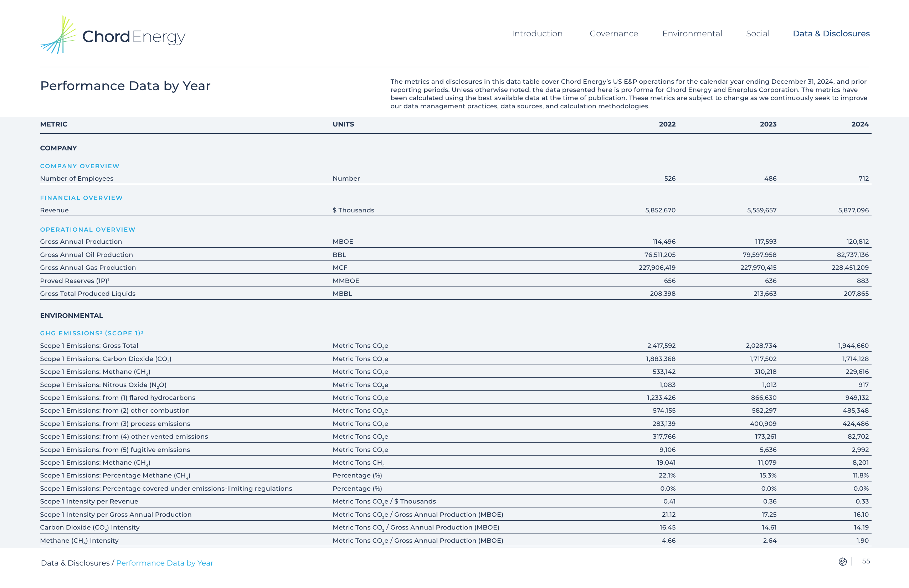Select the Gross Annual Gas Production label

(88, 267)
